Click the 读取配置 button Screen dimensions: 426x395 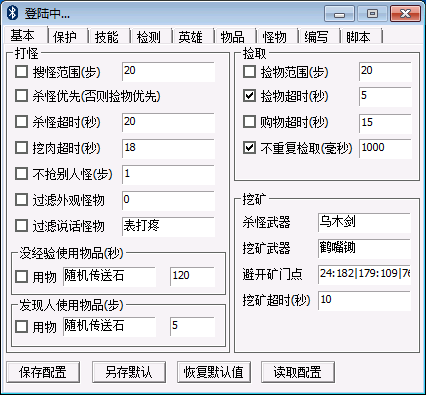(298, 372)
